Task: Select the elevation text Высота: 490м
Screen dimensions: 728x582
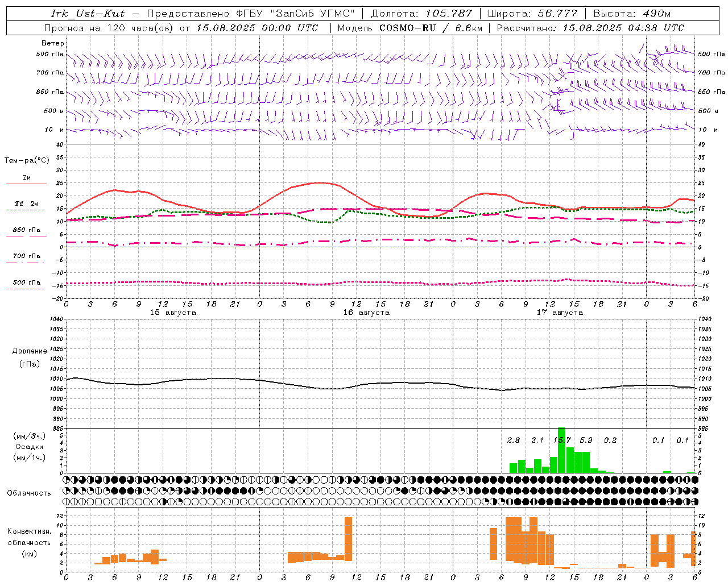Action: tap(632, 14)
